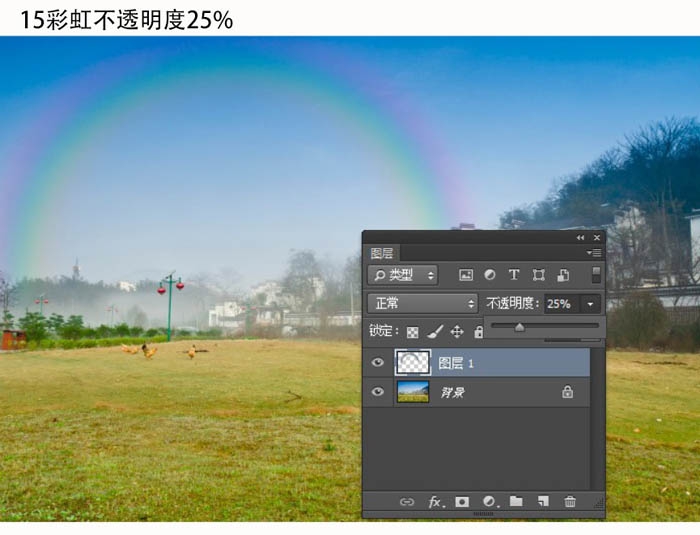Filter layers by type (T) icon
Screen dimensions: 700x535
(x=514, y=275)
